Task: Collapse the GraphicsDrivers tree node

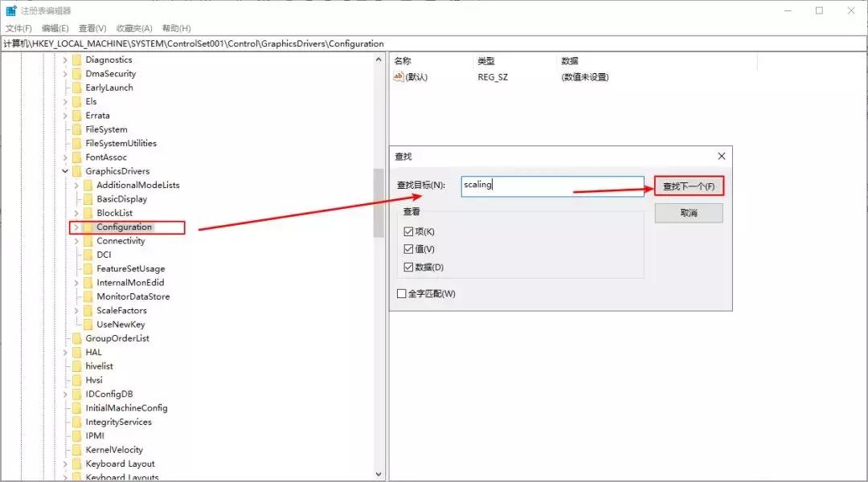Action: [x=66, y=170]
